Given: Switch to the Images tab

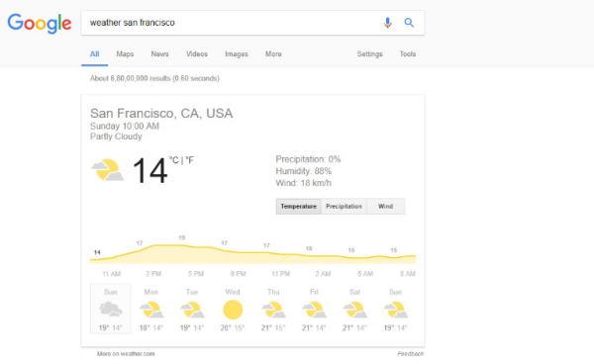Looking at the screenshot, I should click(237, 54).
